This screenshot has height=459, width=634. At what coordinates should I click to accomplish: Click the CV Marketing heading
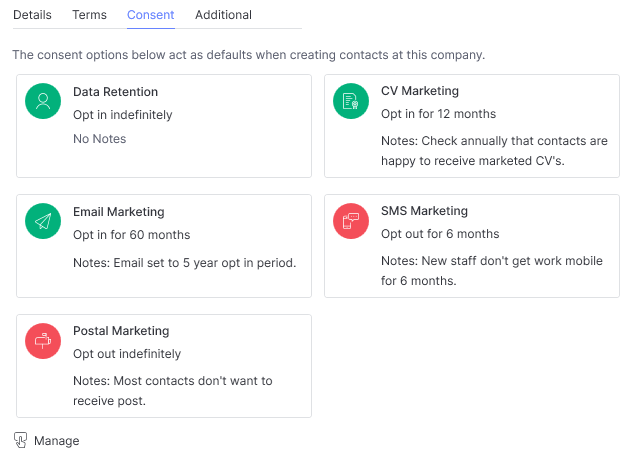click(x=420, y=91)
